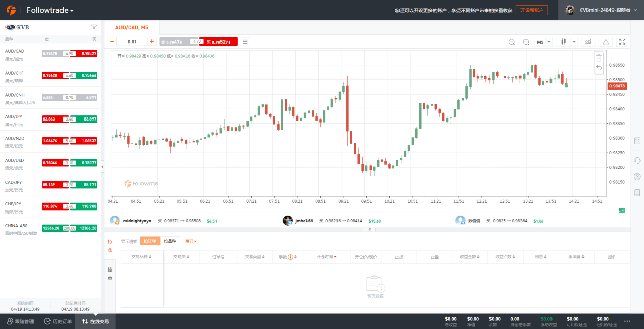Decrease lot size with minus button

tap(112, 42)
